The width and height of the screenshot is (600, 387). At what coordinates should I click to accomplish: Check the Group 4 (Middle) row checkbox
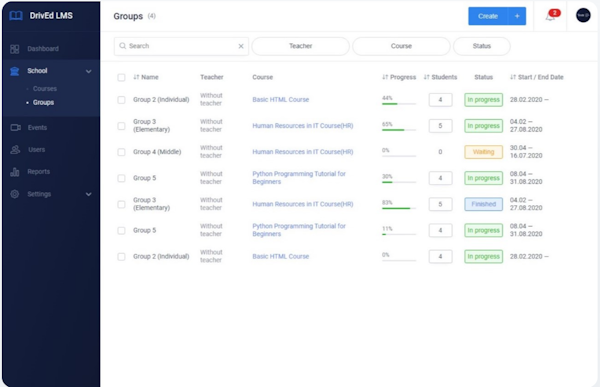(x=121, y=152)
